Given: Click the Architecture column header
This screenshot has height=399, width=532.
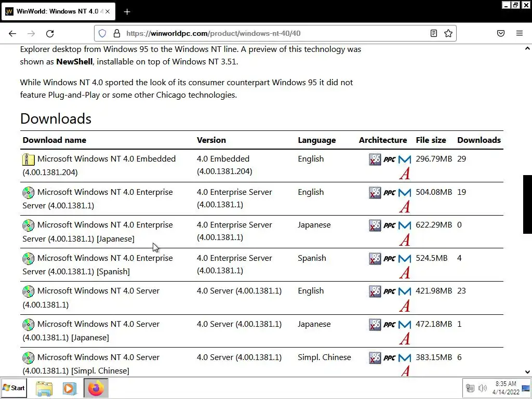Looking at the screenshot, I should [383, 140].
